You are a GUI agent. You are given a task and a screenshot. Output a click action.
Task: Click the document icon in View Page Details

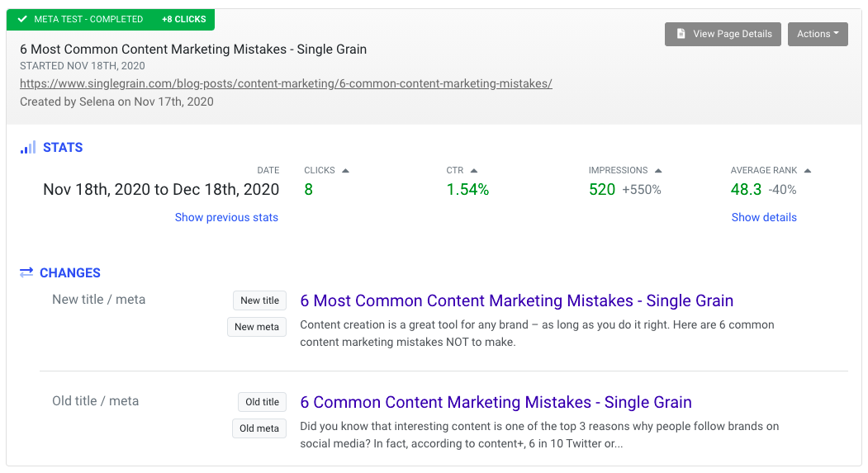(681, 34)
